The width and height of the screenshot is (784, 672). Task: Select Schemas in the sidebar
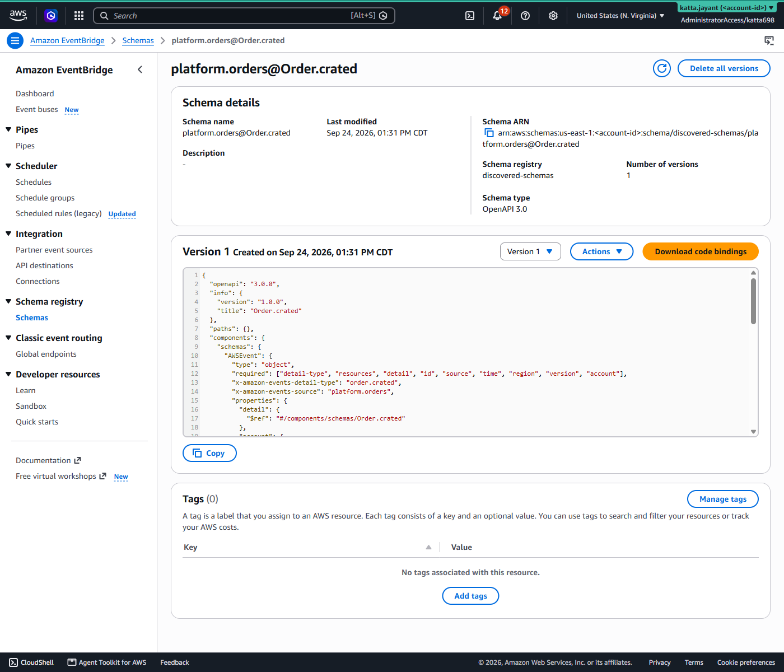pyautogui.click(x=32, y=318)
